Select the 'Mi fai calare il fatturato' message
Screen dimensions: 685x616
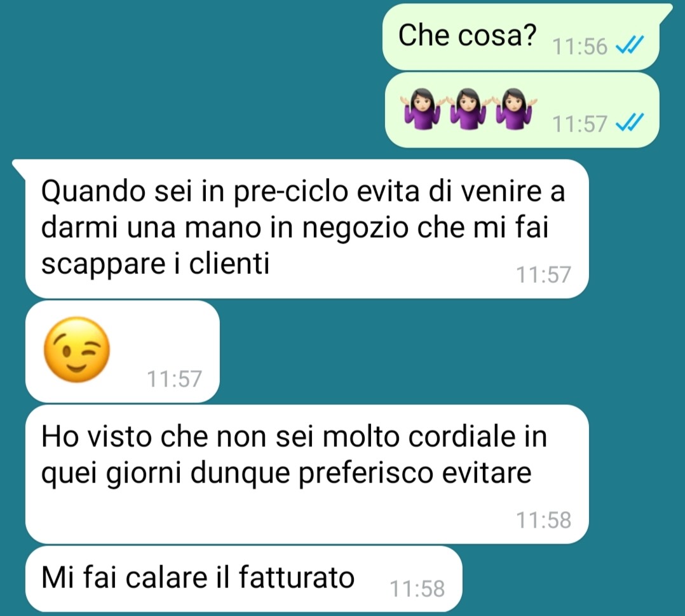244,578
